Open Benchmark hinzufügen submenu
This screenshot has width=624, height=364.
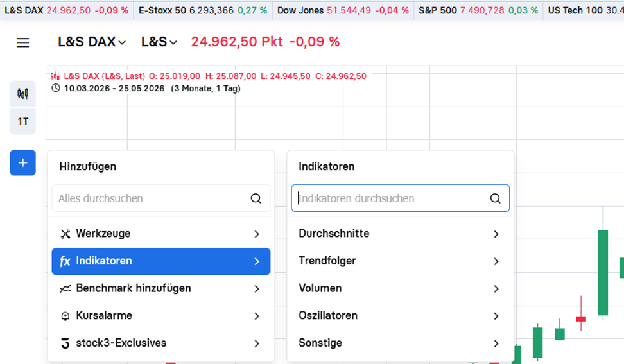(x=160, y=288)
